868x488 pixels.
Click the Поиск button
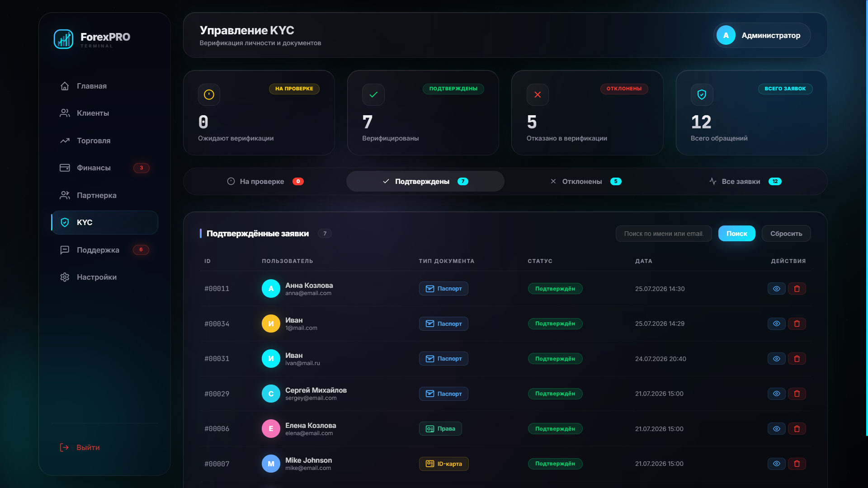pos(736,234)
